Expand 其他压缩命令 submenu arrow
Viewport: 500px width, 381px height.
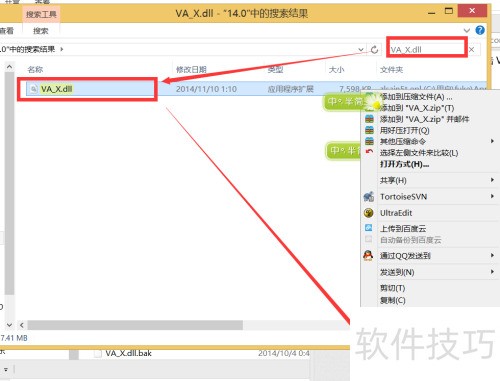(x=492, y=141)
